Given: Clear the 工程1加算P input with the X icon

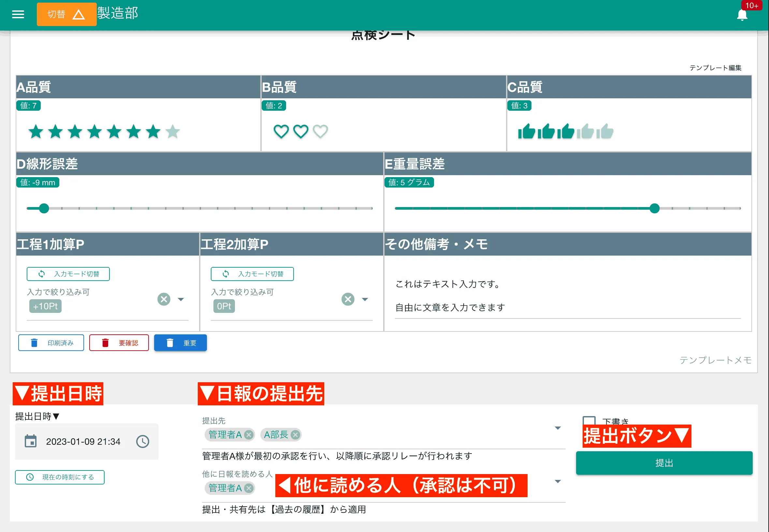Looking at the screenshot, I should point(164,299).
